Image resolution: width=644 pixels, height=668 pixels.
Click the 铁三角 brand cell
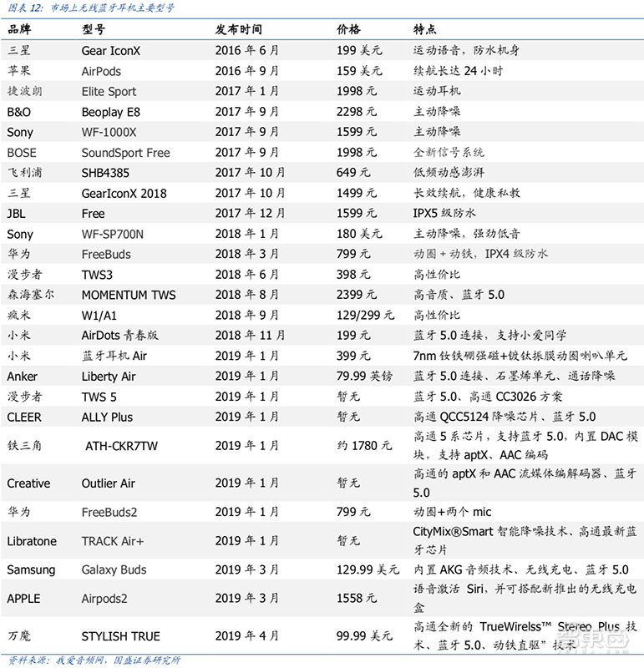[24, 446]
